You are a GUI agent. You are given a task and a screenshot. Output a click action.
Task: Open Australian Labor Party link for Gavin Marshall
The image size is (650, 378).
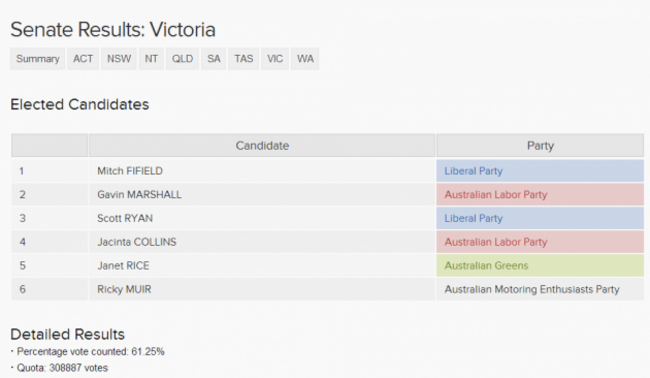[x=496, y=195]
